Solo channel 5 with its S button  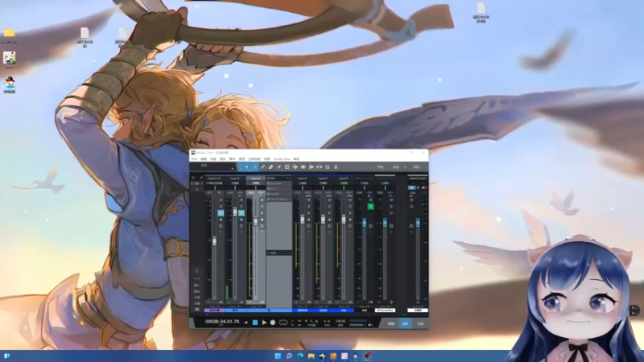click(329, 206)
